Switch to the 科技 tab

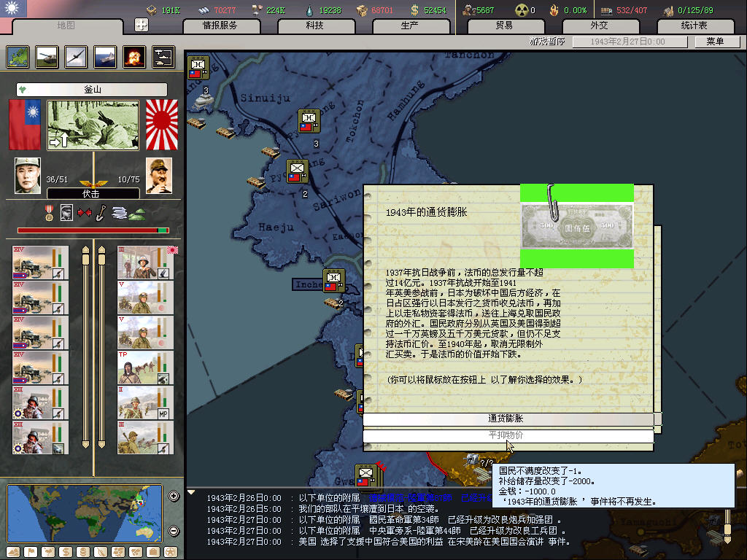(315, 26)
